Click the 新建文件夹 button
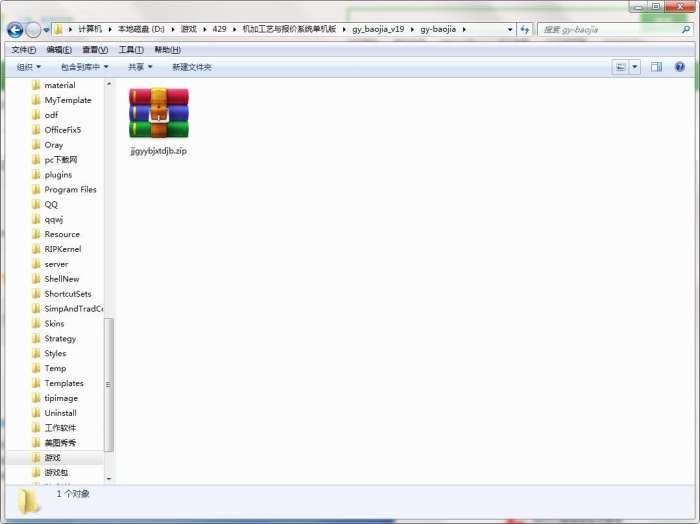 pyautogui.click(x=192, y=67)
